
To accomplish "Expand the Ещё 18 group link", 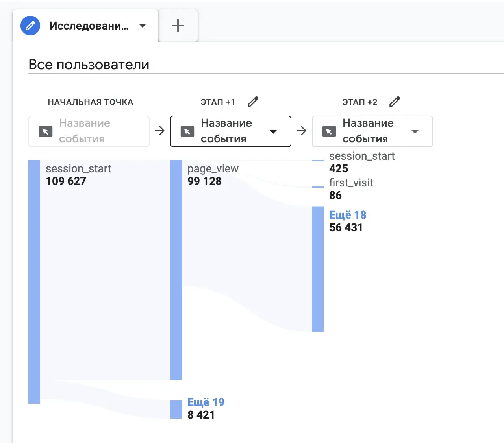I will 348,215.
